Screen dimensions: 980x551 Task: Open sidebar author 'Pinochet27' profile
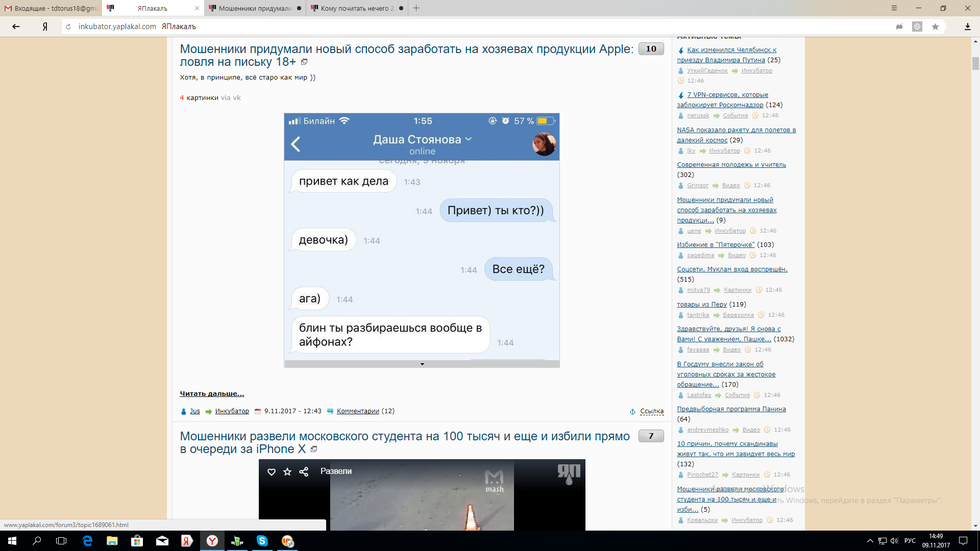[x=702, y=475]
